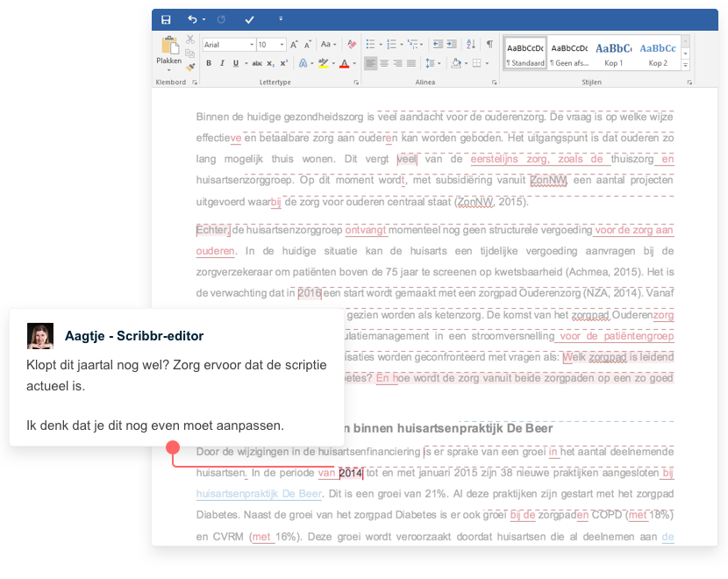Center the paragraph text
Screen dimensions: 728x579
point(384,64)
